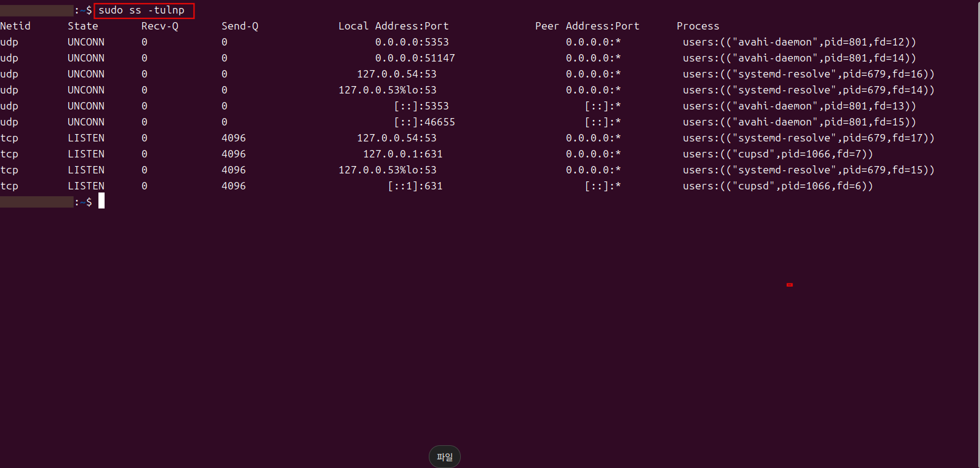Screen dimensions: 980x468
Task: Click the IPv6 address [::]:46655
Action: 424,122
